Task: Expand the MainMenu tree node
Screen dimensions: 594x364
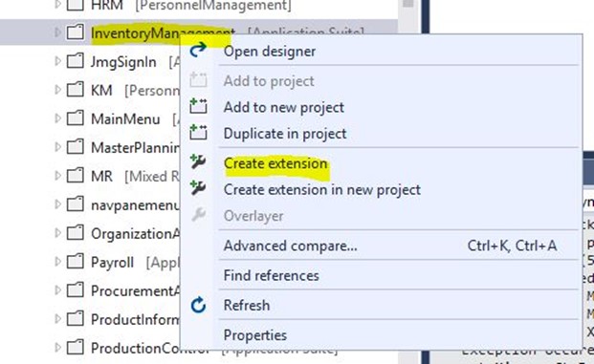Action: 57,118
